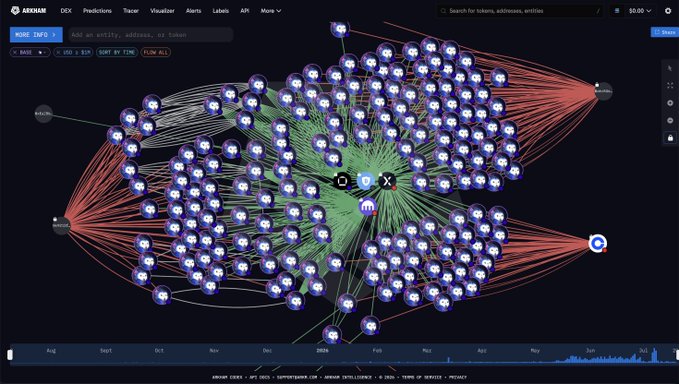This screenshot has height=384, width=679.
Task: Open the Predictions page
Action: (97, 10)
